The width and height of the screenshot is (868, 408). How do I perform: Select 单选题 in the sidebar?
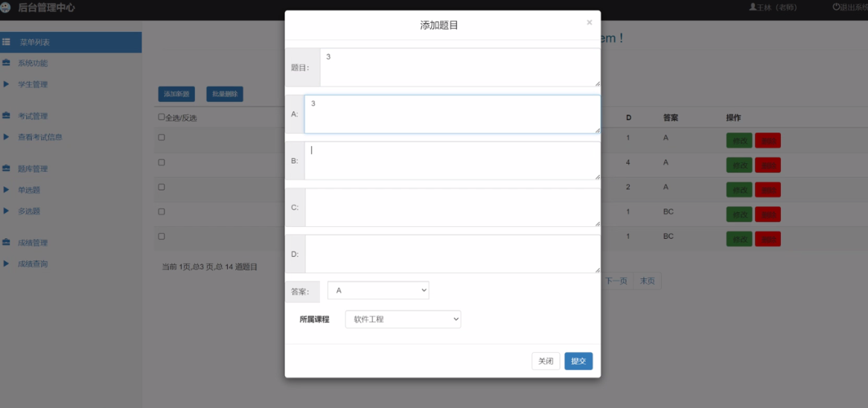[29, 190]
